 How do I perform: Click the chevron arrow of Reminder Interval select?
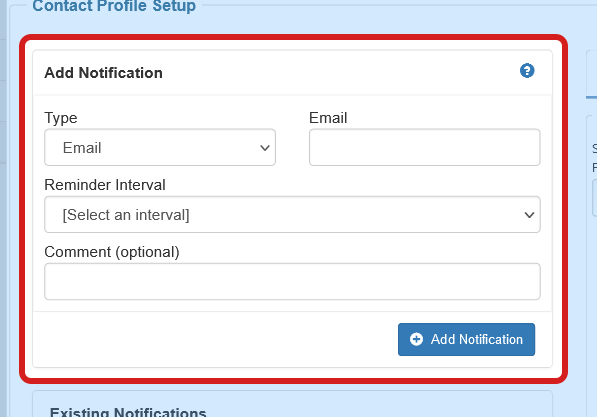click(x=529, y=215)
